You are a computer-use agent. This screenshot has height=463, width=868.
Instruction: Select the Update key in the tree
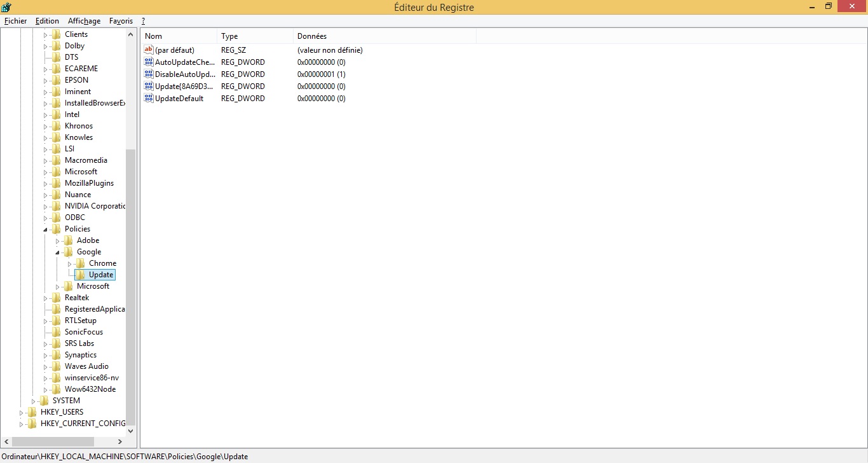[x=101, y=275]
